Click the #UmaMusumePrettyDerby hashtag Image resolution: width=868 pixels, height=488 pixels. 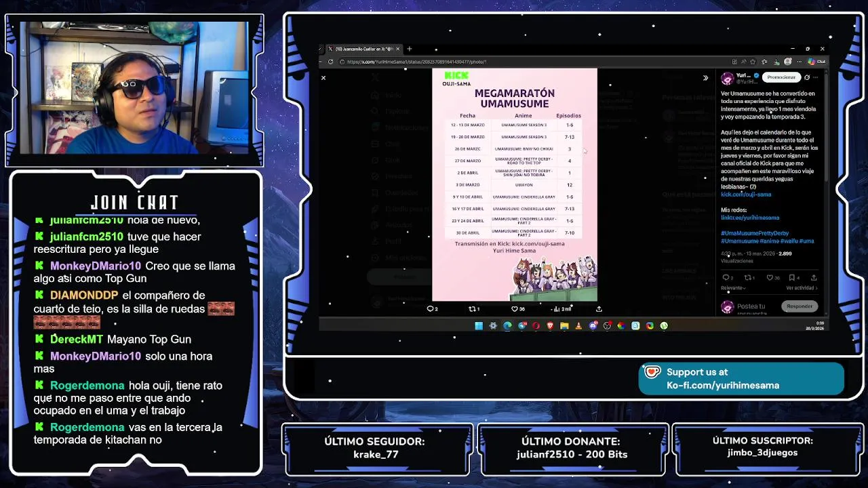pyautogui.click(x=755, y=233)
